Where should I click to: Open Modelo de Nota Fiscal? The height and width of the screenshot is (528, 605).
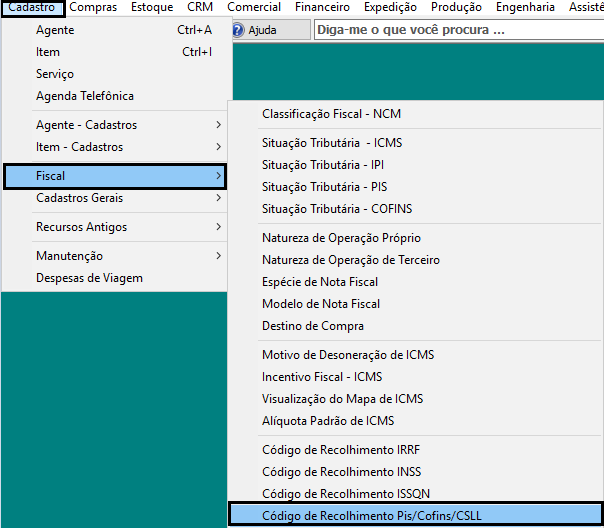pos(416,304)
